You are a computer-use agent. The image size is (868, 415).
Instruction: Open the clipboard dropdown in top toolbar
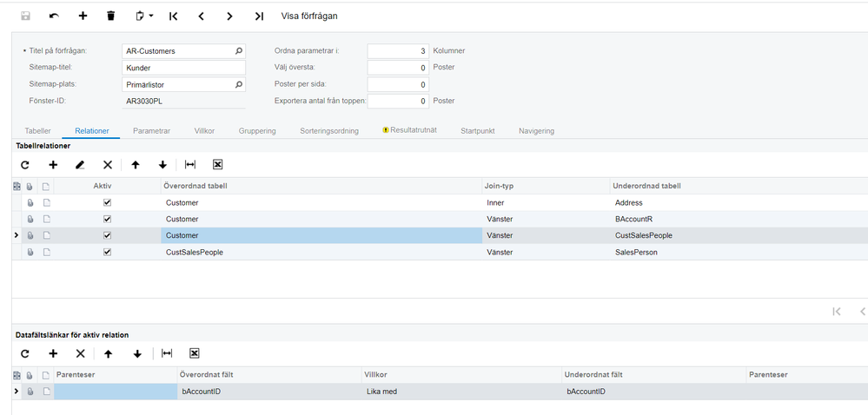coord(144,16)
